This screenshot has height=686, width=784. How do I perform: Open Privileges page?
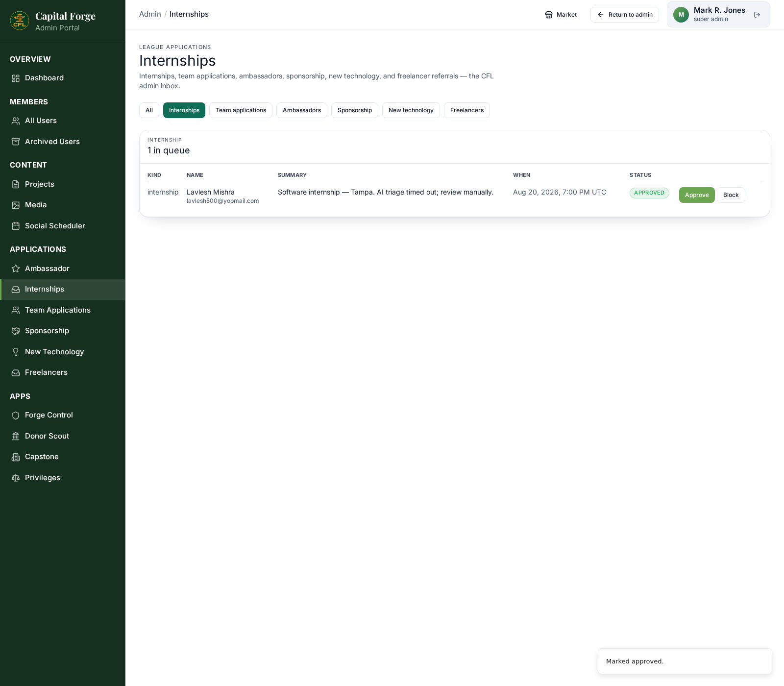pos(63,478)
